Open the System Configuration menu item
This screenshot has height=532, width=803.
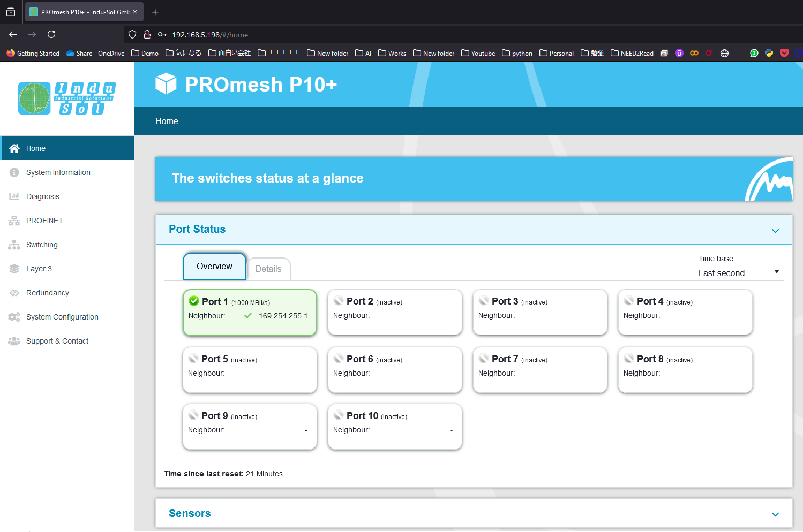click(67, 317)
